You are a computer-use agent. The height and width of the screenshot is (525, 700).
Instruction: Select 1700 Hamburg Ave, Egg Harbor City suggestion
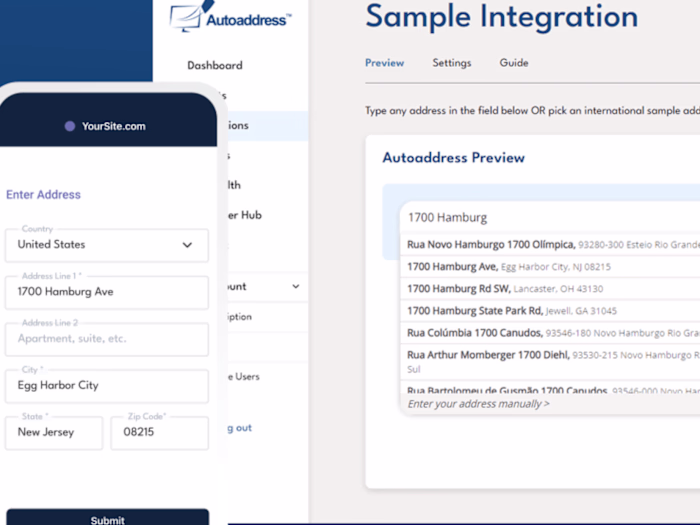click(550, 267)
